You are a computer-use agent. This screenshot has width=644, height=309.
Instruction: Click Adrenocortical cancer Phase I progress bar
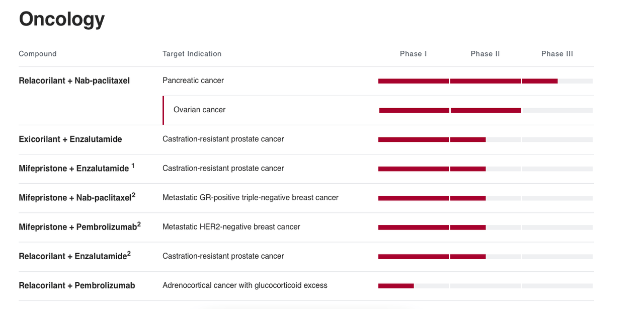pos(414,286)
